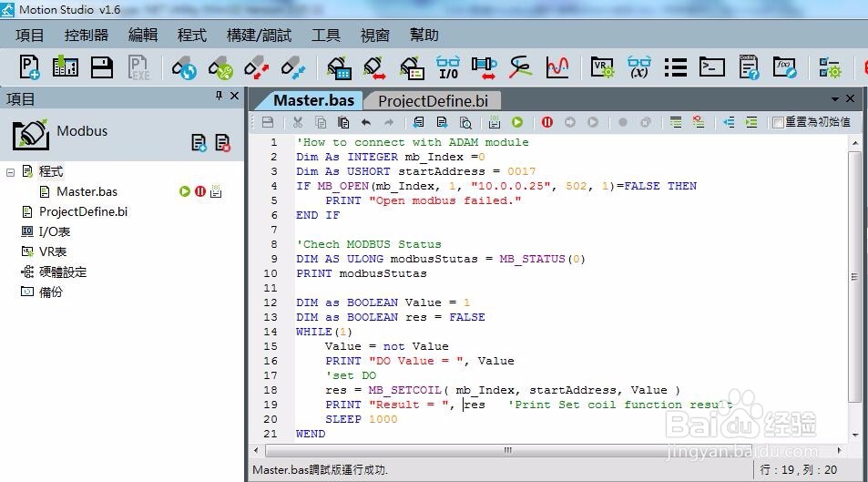868x482 pixels.
Task: Close the current editor tab
Action: pos(851,98)
